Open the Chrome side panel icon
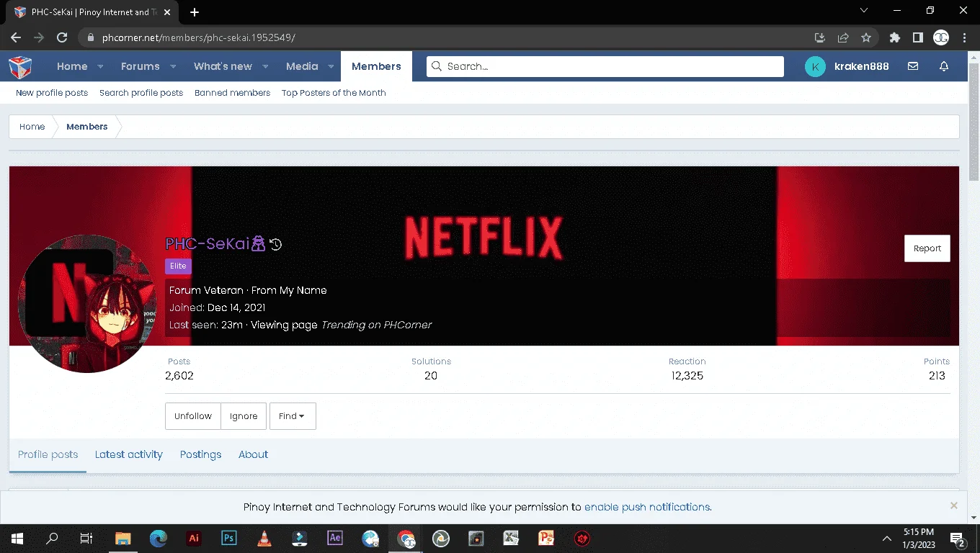 [918, 37]
